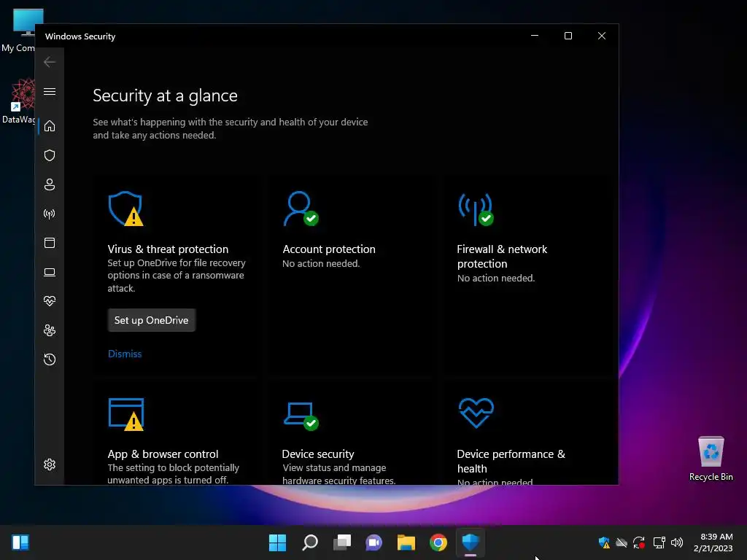Click the large Account protection person icon
This screenshot has width=747, height=560.
pos(301,209)
